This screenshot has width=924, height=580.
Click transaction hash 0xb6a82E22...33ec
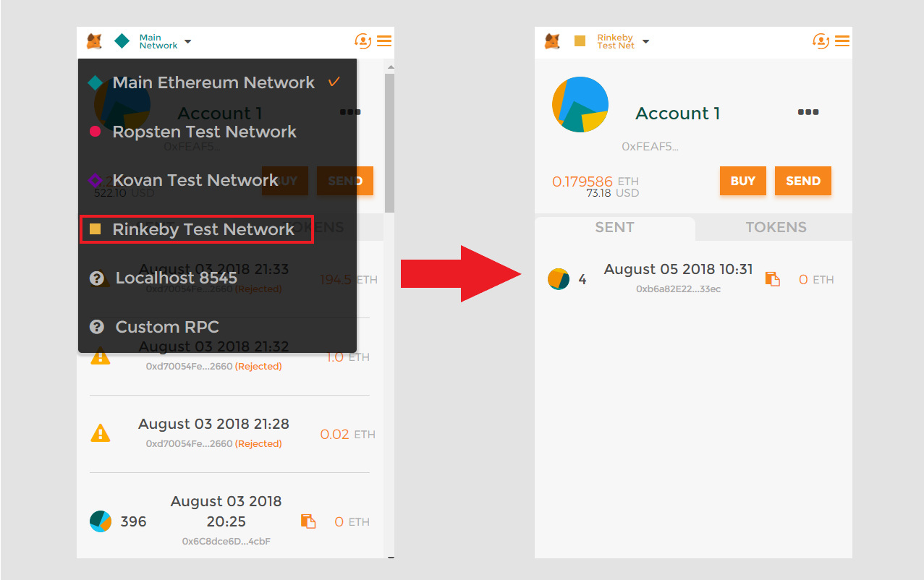click(x=679, y=289)
